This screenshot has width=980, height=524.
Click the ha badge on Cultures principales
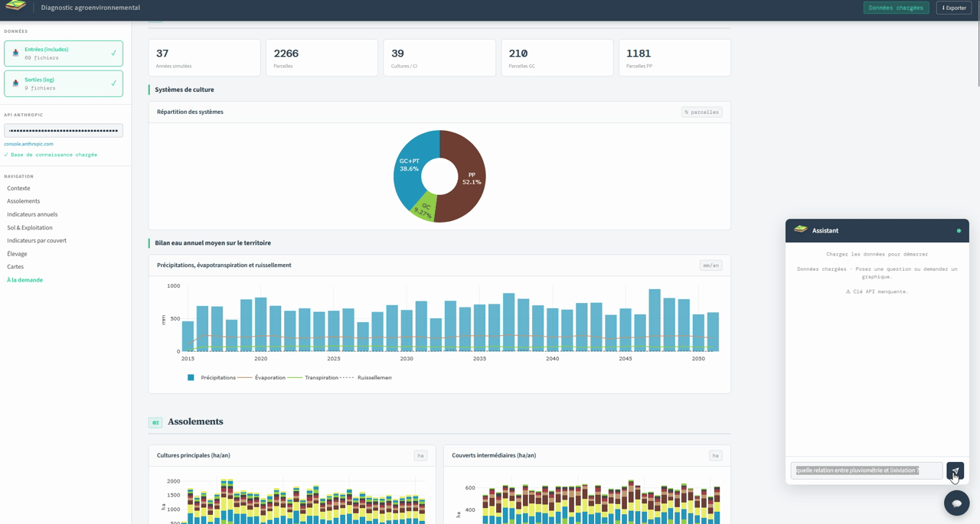click(420, 455)
